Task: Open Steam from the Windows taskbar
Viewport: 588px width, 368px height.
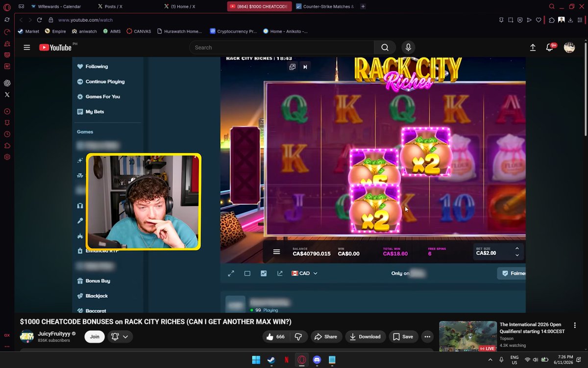Action: coord(271,360)
